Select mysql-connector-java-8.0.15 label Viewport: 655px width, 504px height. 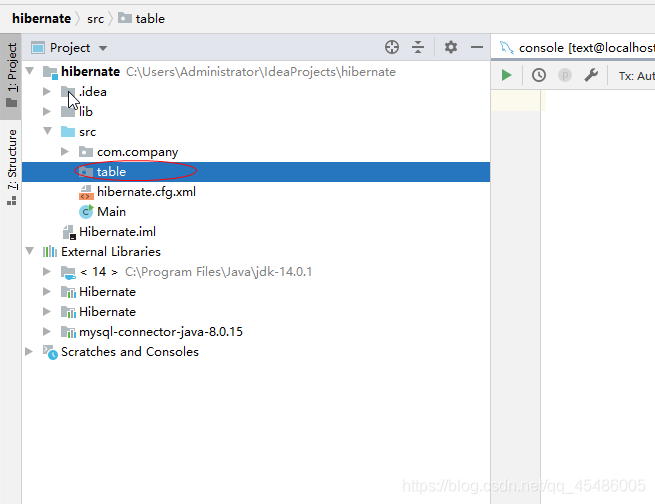(161, 332)
